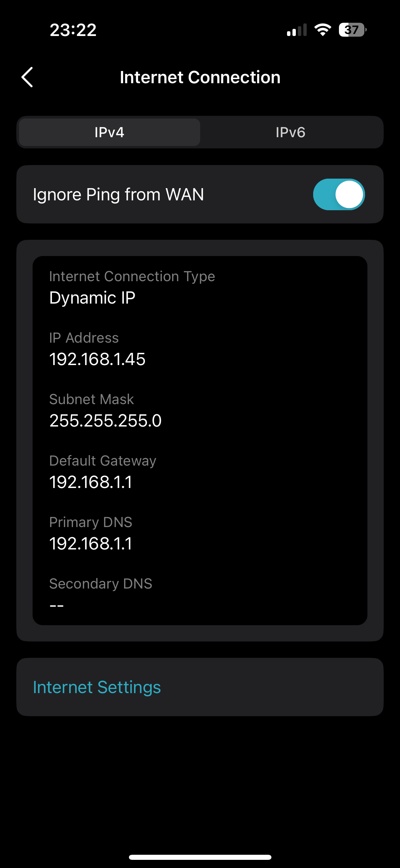Viewport: 400px width, 868px height.
Task: Tap the Default Gateway value
Action: 91,482
